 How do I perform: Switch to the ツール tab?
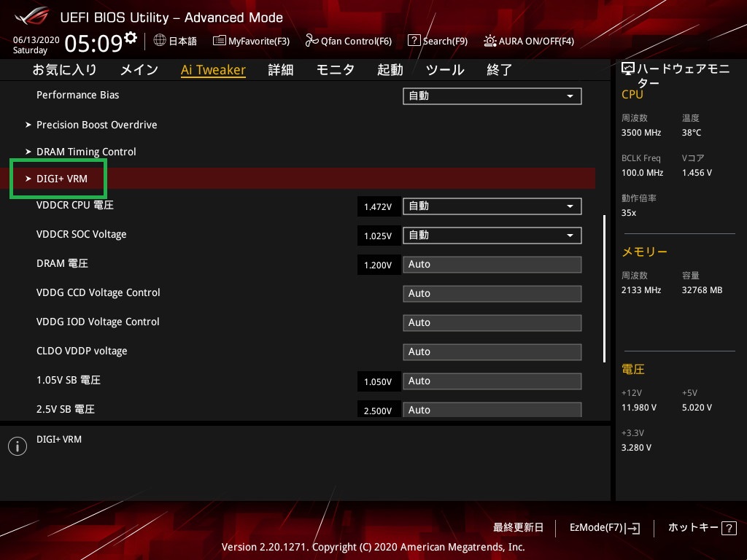[445, 70]
